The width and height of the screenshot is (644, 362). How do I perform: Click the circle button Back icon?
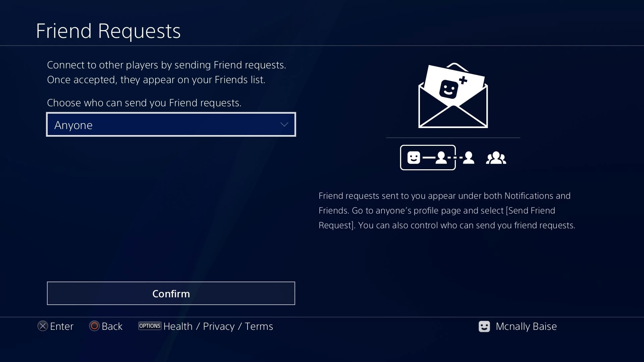[94, 326]
